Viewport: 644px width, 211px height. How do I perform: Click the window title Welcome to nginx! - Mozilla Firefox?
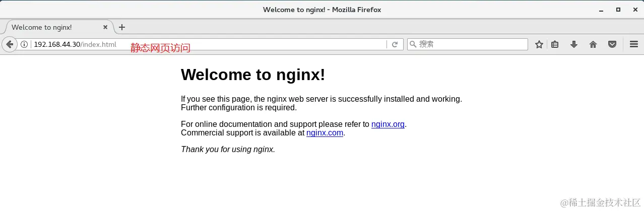coord(322,10)
